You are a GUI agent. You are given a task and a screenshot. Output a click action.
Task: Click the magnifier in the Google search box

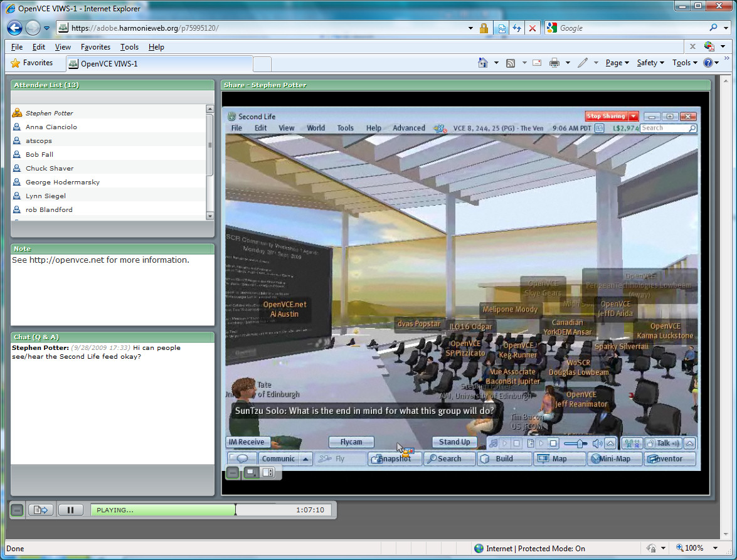[x=713, y=28]
